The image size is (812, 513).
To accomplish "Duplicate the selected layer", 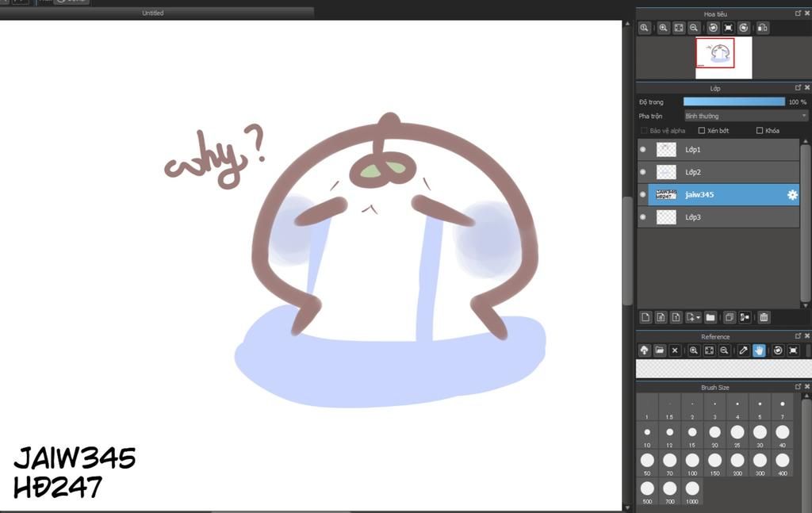I will (x=730, y=317).
